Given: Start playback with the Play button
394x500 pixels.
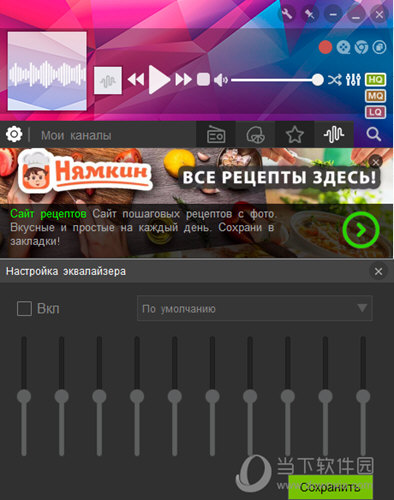Looking at the screenshot, I should [x=159, y=80].
